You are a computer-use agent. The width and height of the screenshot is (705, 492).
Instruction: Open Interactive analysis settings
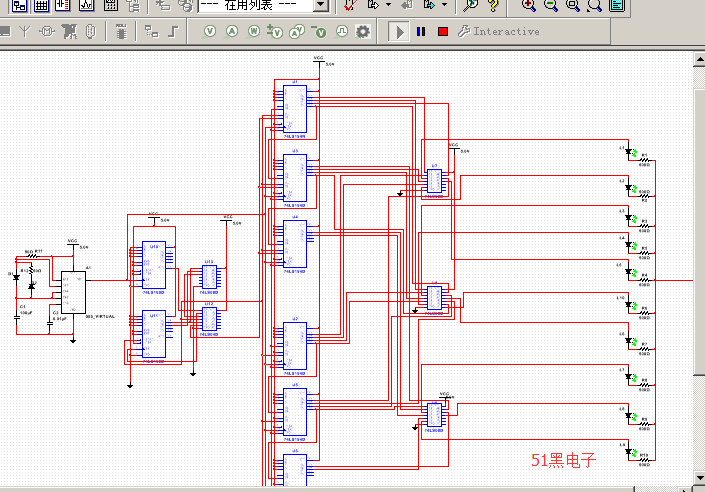[x=498, y=31]
